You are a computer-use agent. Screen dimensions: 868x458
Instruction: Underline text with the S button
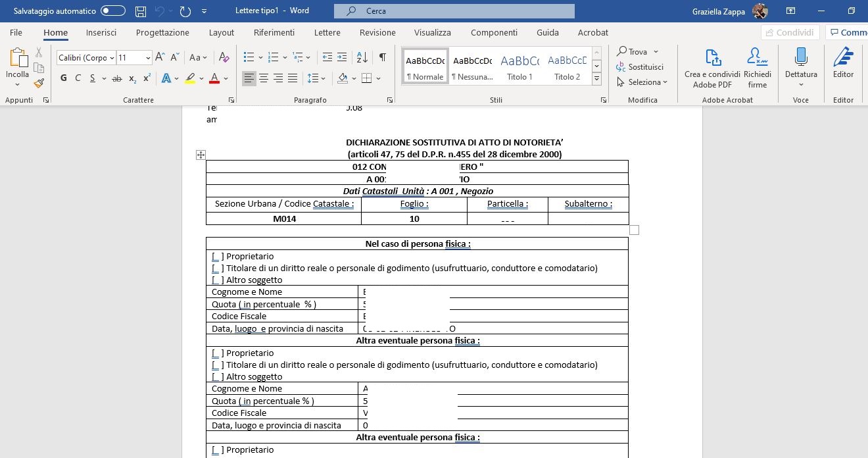pyautogui.click(x=93, y=78)
